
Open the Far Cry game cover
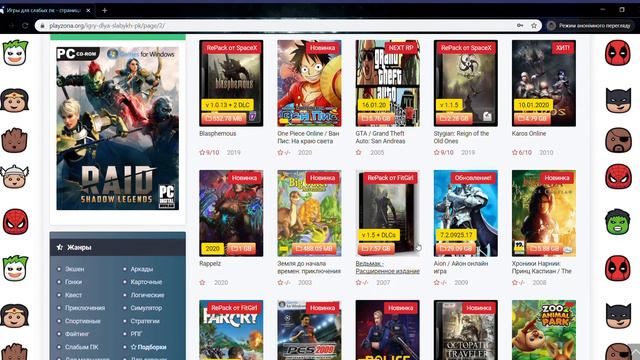(x=231, y=330)
